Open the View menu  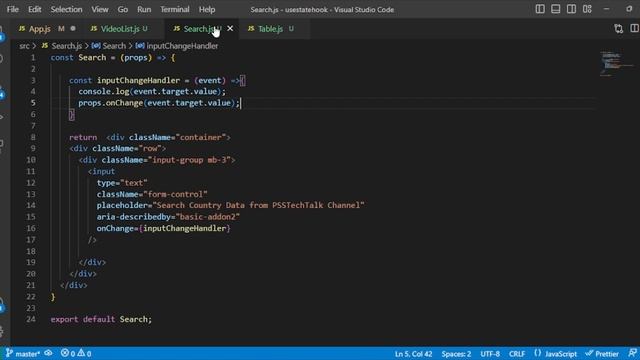[x=100, y=9]
